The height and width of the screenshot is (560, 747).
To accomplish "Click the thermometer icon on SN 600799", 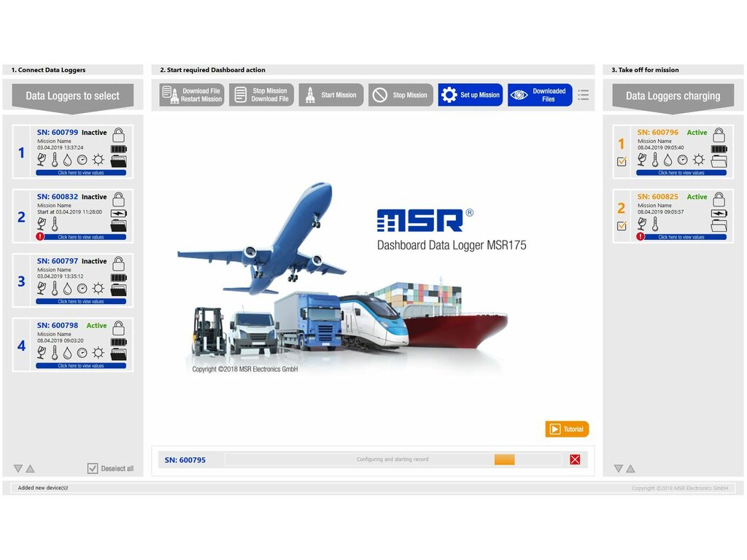I will [x=55, y=160].
